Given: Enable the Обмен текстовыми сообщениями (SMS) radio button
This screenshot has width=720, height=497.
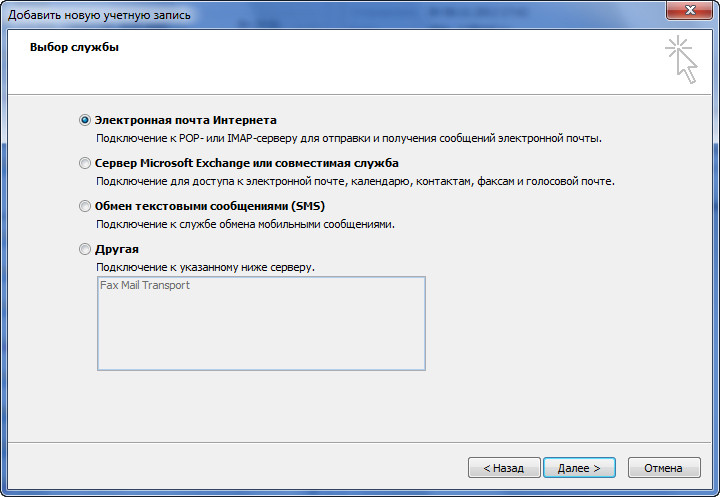Looking at the screenshot, I should [x=85, y=206].
